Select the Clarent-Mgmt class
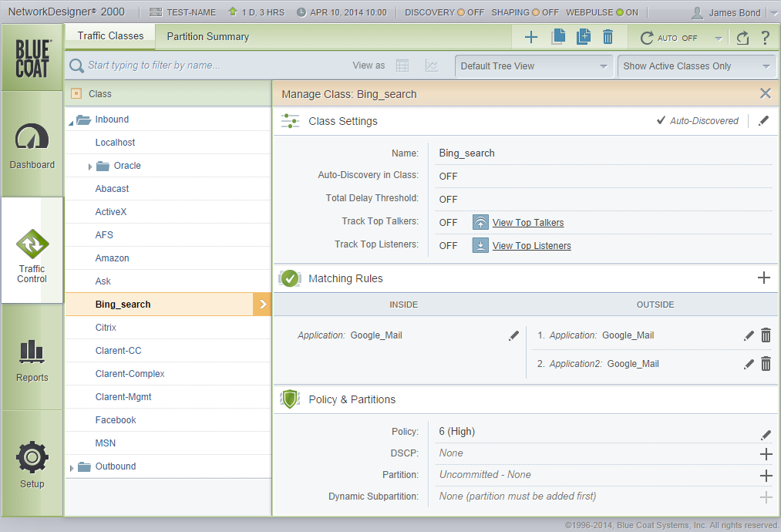 123,397
